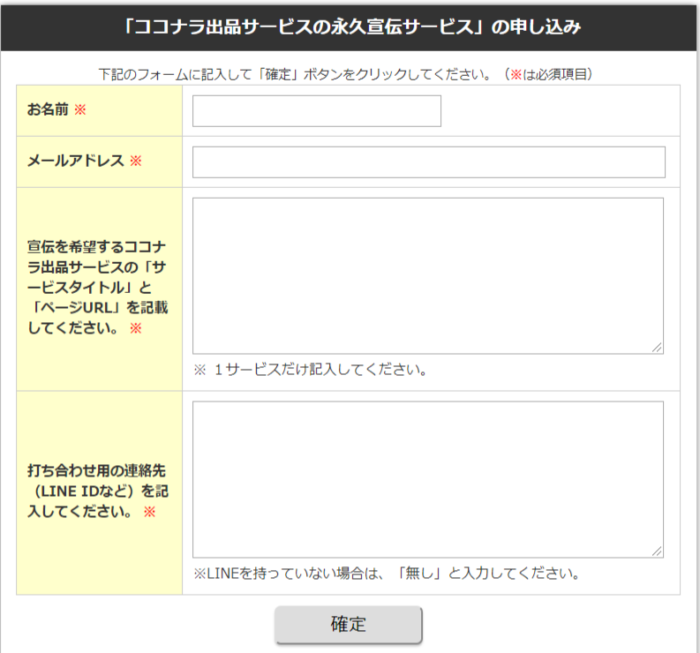The width and height of the screenshot is (700, 653).
Task: Click the LINE ID contact textarea
Action: [x=428, y=479]
